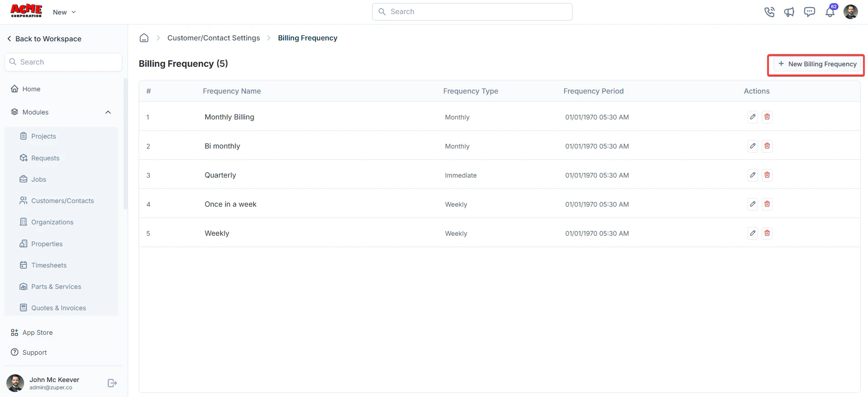Select the Monthly Billing name

[x=229, y=117]
